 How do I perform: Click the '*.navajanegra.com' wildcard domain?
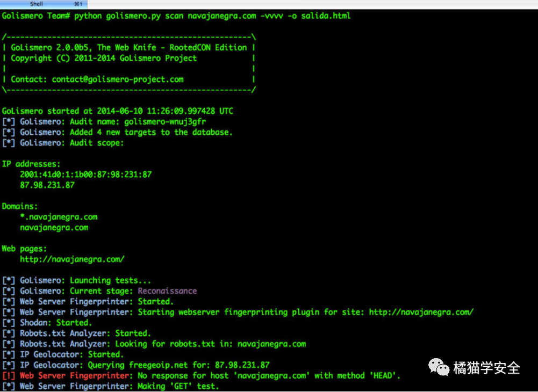click(x=59, y=217)
